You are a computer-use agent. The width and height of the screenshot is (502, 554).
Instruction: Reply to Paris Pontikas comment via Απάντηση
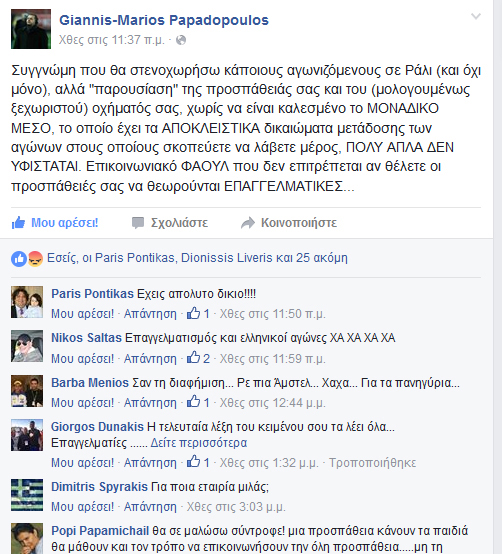[x=150, y=314]
